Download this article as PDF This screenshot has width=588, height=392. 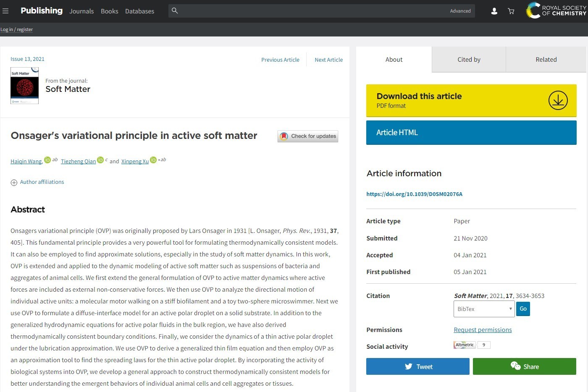click(x=471, y=101)
